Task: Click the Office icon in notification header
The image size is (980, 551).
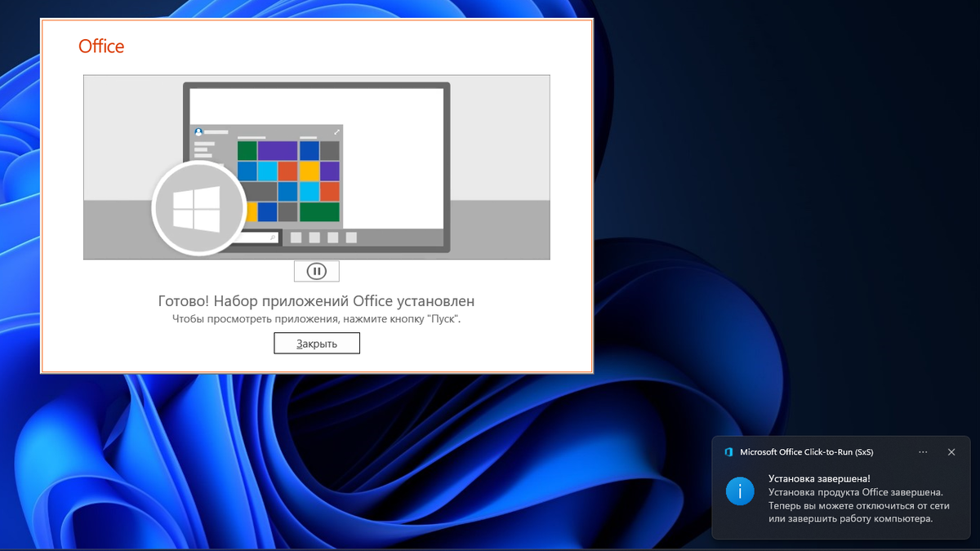Action: tap(728, 451)
